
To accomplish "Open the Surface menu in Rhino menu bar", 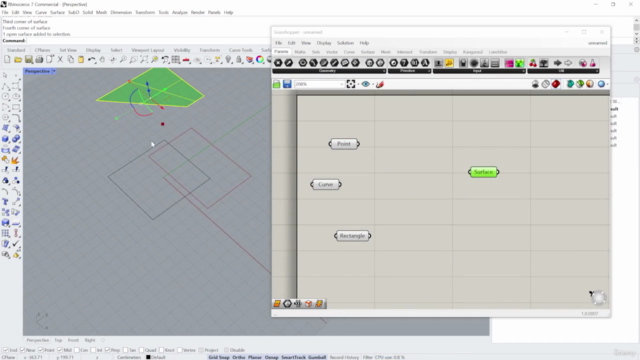I will (58, 12).
